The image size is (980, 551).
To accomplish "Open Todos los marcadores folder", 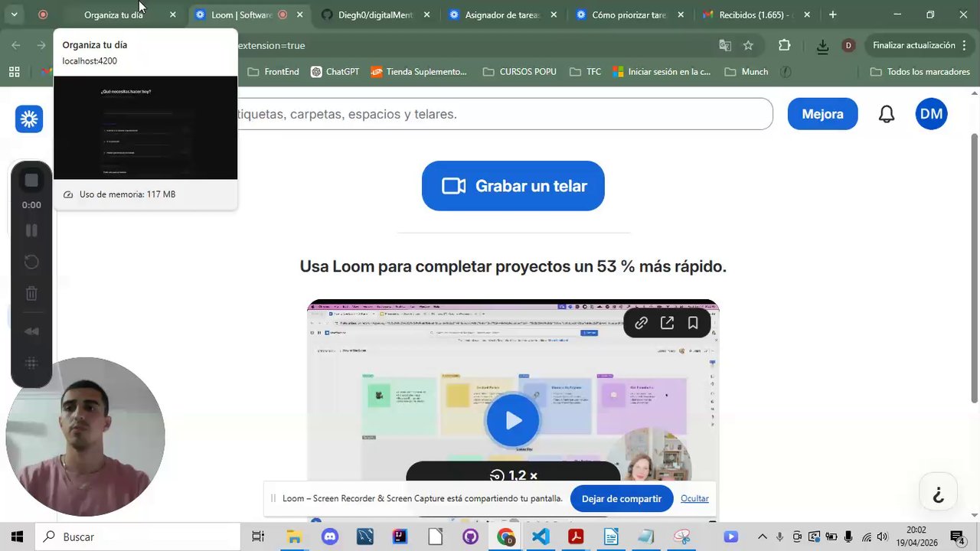I will 920,72.
